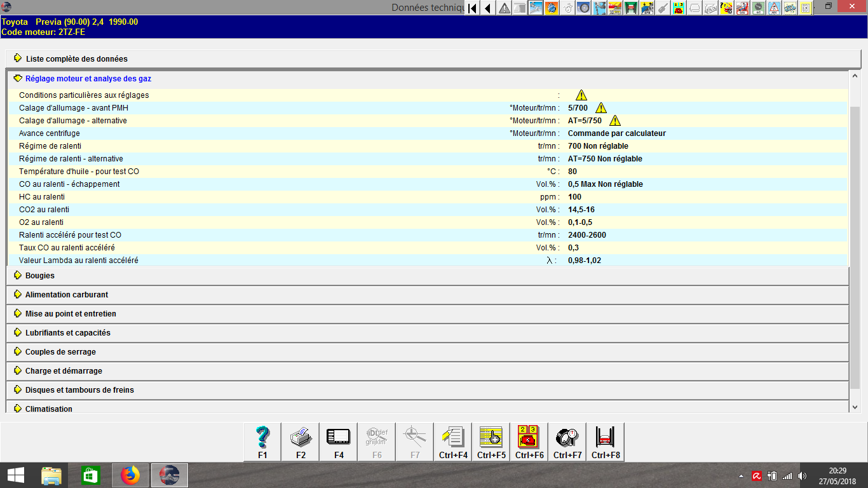Click the HC au ralenti row label
Screen dimensions: 868x488
point(42,197)
